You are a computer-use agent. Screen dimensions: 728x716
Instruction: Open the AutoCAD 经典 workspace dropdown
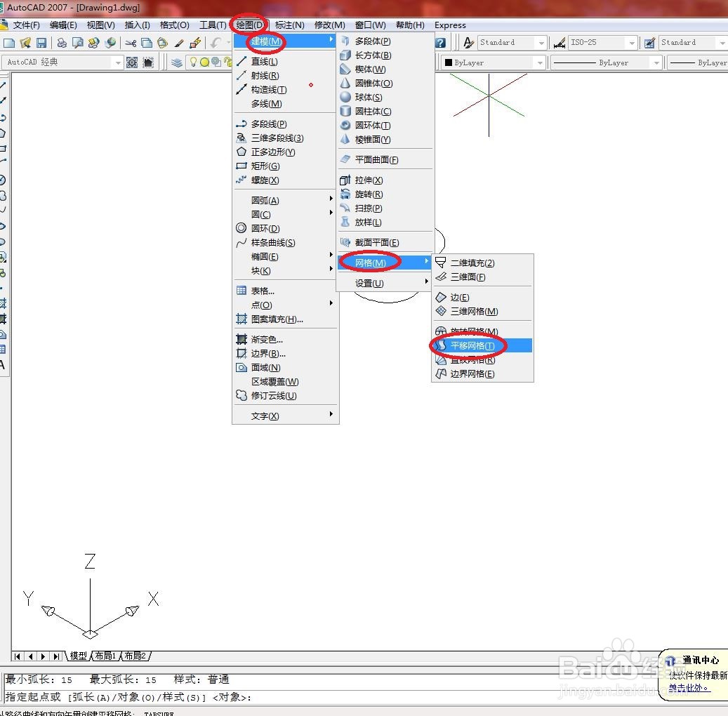(118, 62)
